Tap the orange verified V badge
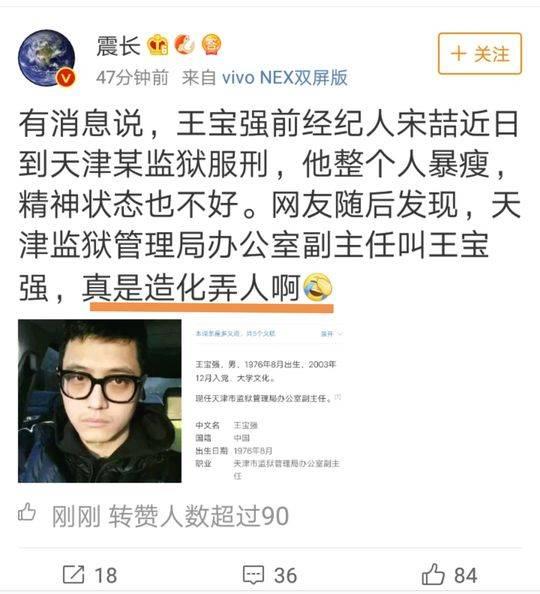The image size is (540, 594). click(66, 78)
